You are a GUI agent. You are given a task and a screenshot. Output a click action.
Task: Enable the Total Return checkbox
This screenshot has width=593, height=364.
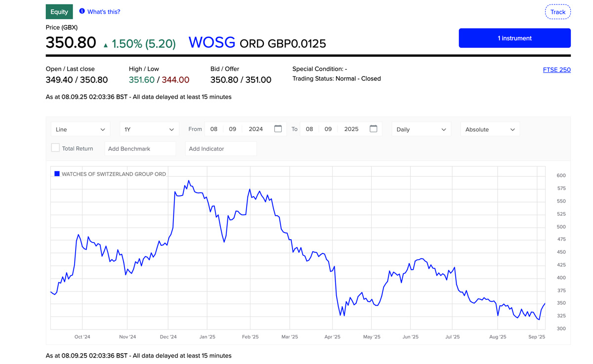coord(55,148)
